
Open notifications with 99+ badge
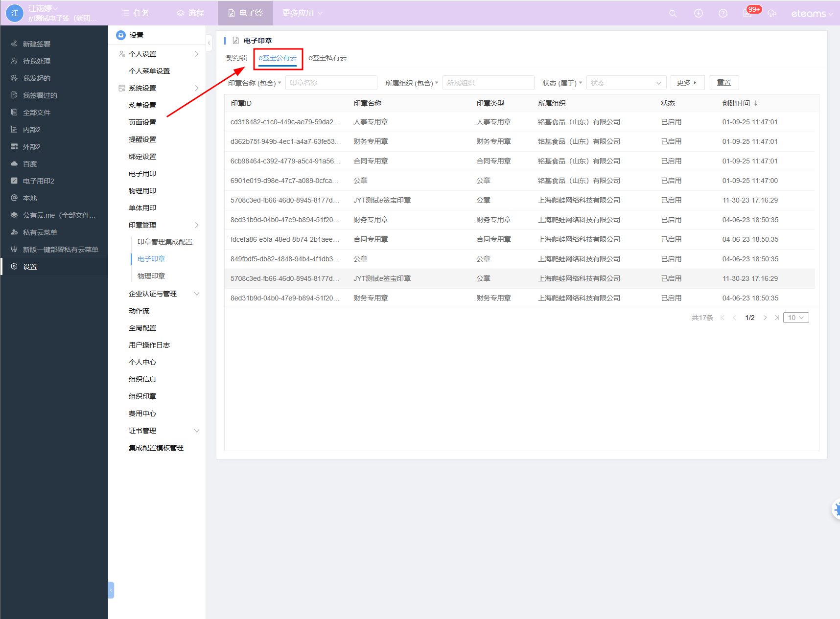coord(748,13)
